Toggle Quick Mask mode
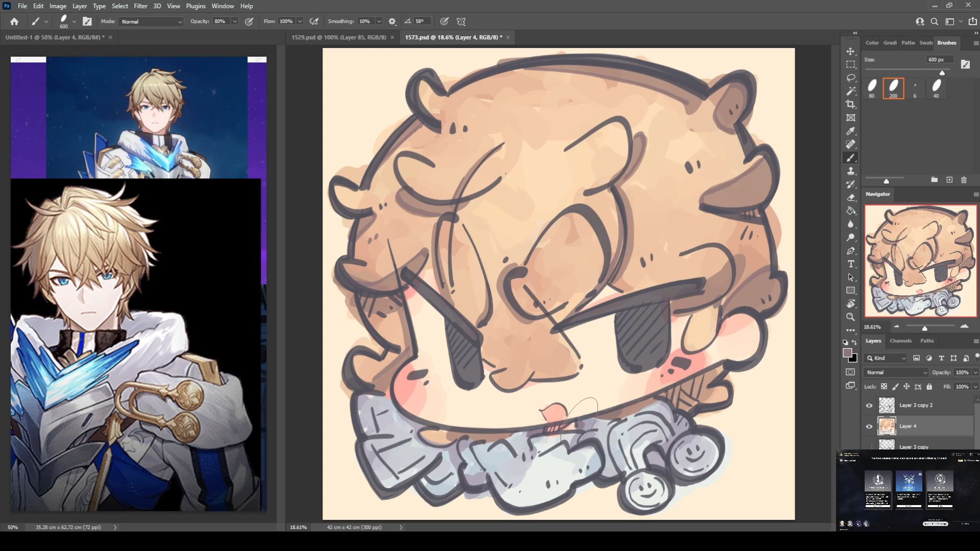 (850, 372)
